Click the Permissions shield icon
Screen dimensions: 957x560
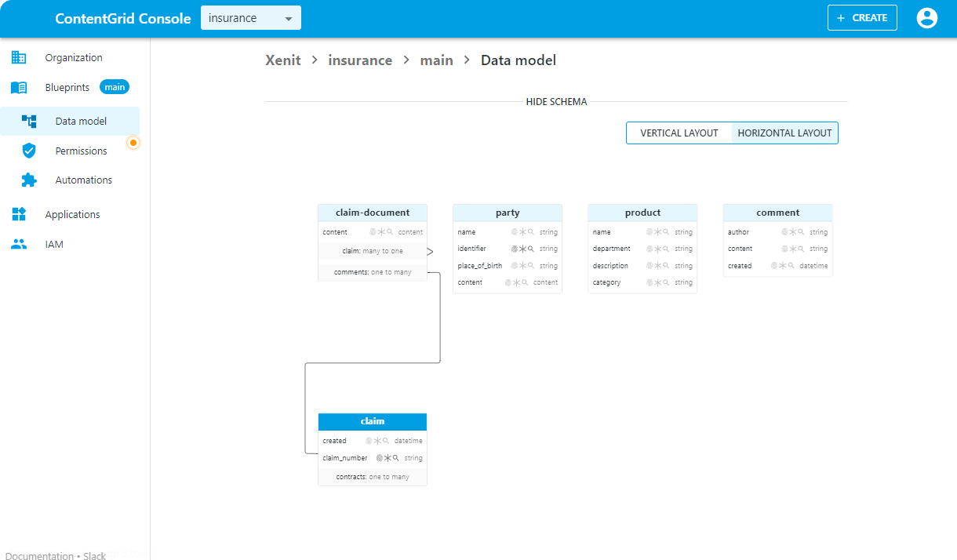click(x=29, y=151)
